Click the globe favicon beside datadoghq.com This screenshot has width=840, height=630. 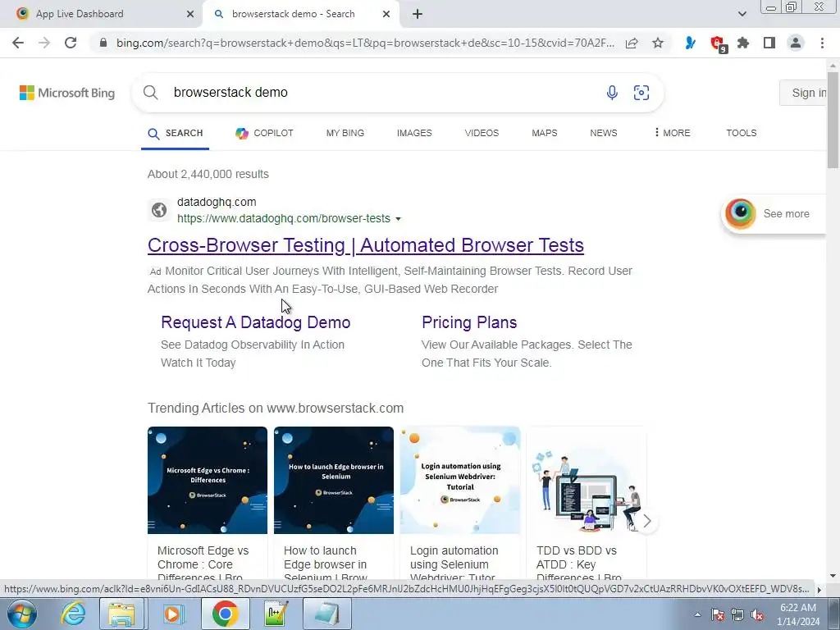(x=158, y=210)
